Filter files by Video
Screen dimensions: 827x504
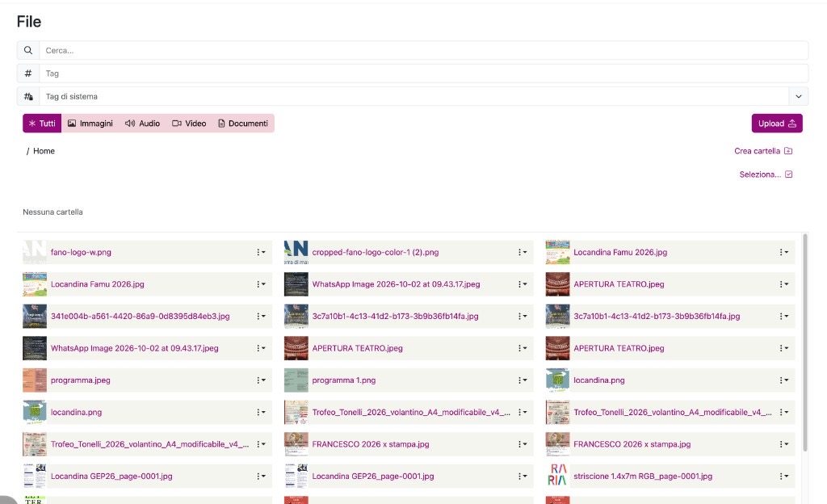tap(189, 124)
